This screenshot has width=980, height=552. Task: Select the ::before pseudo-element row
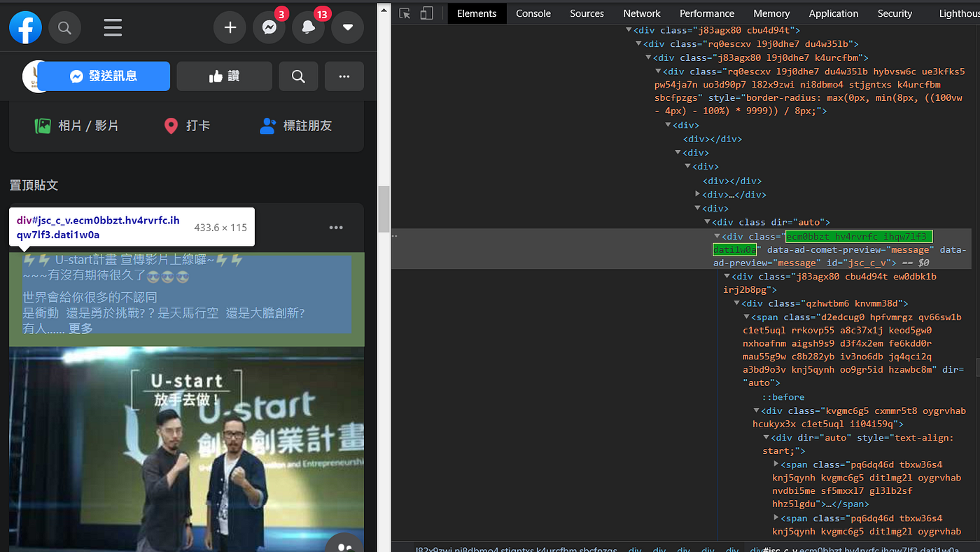pos(783,397)
